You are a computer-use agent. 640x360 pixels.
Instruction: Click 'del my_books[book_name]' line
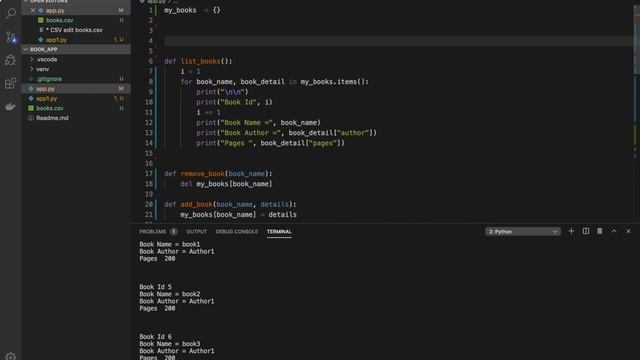tap(226, 184)
